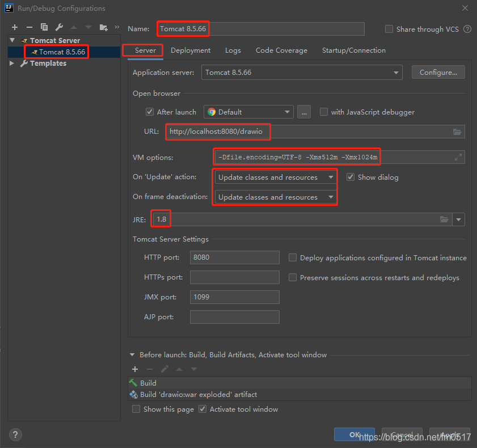Viewport: 477px width, 448px height.
Task: Show more toolbar actions chevron
Action: [117, 27]
